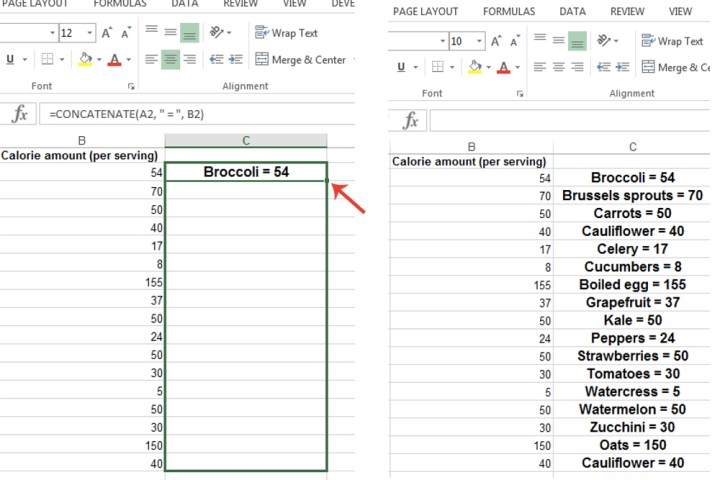Click empty formula bar in right window
This screenshot has width=720, height=480.
click(x=570, y=120)
